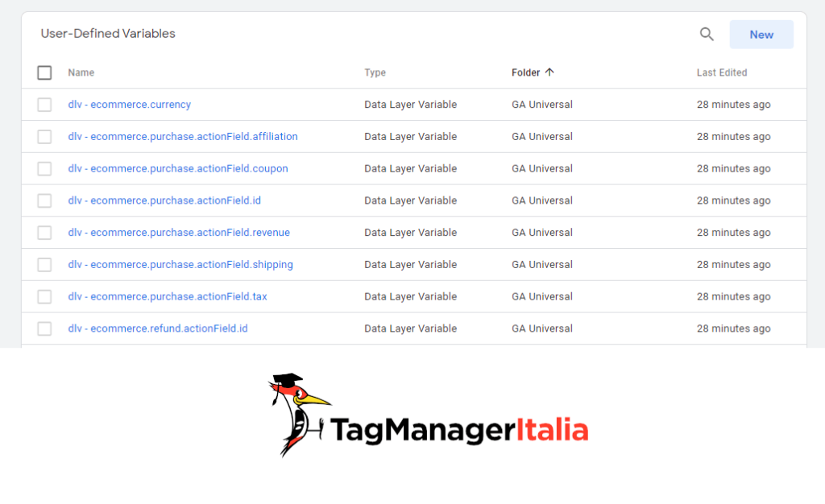Select checkbox for refund.actionField.id row
This screenshot has height=504, width=825.
45,329
